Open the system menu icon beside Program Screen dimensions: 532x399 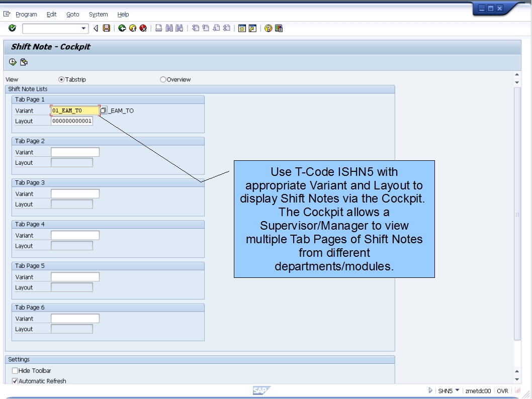point(7,14)
